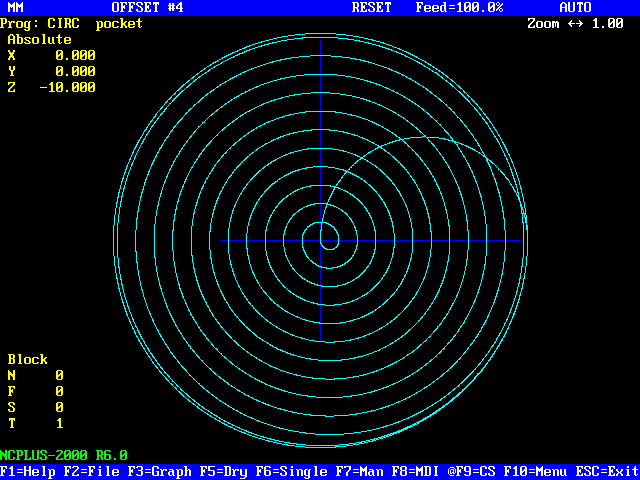Click ESC=Exit in the bottom bar
The width and height of the screenshot is (640, 480).
(608, 472)
